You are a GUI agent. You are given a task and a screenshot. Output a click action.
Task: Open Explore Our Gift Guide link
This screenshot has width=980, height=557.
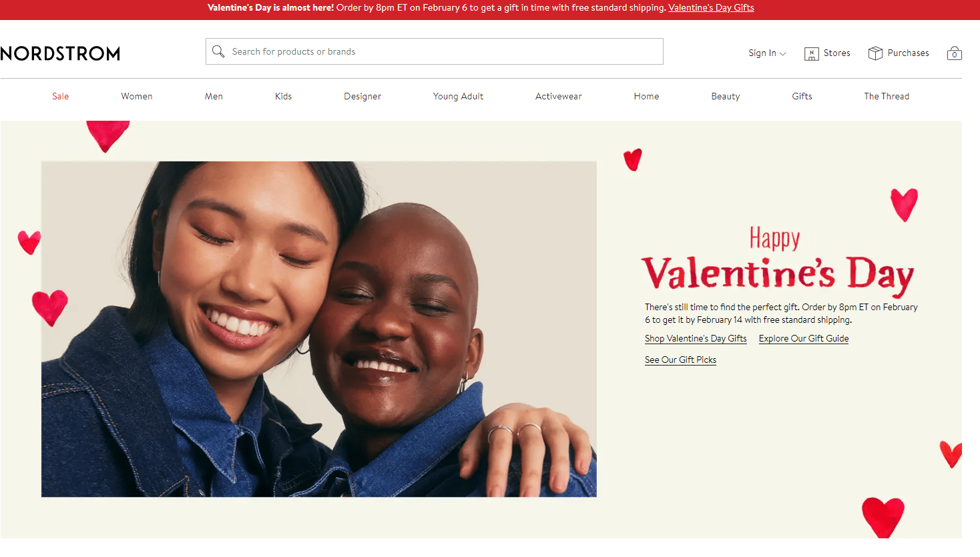[804, 339]
